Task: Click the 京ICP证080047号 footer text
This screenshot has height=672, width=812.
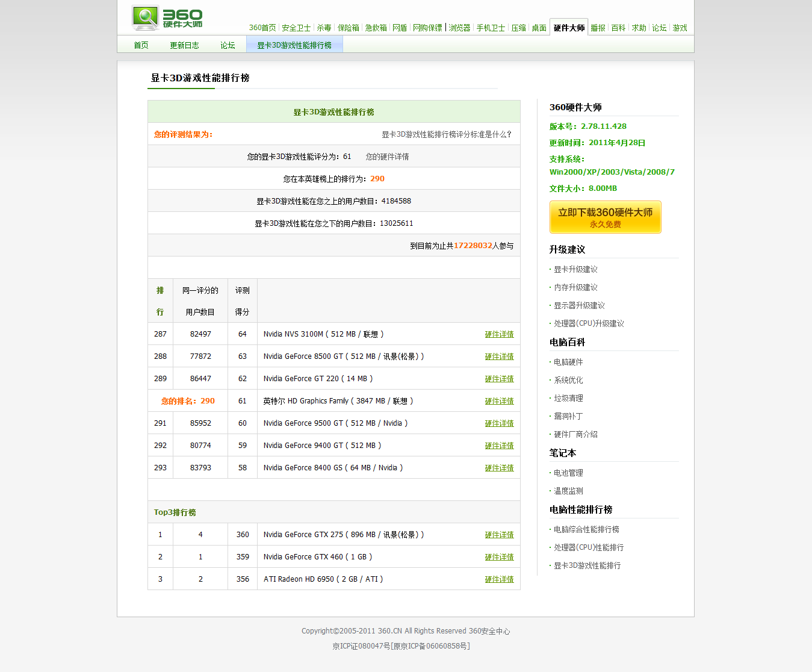Action: [x=361, y=646]
